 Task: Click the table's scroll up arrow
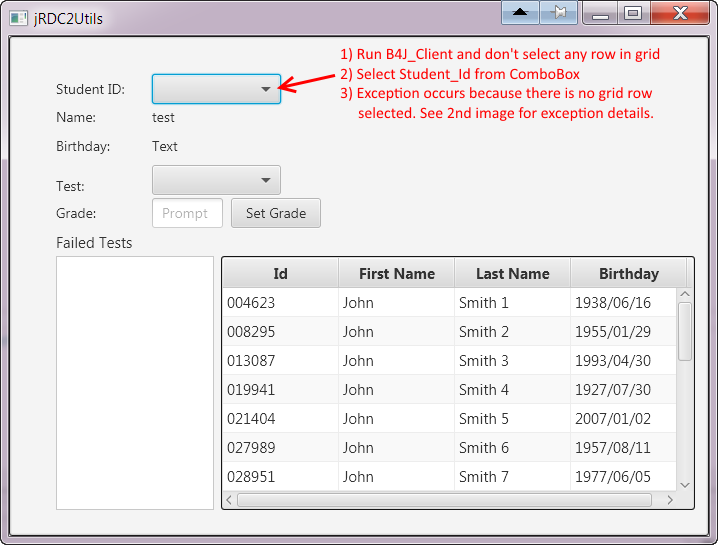coord(685,294)
